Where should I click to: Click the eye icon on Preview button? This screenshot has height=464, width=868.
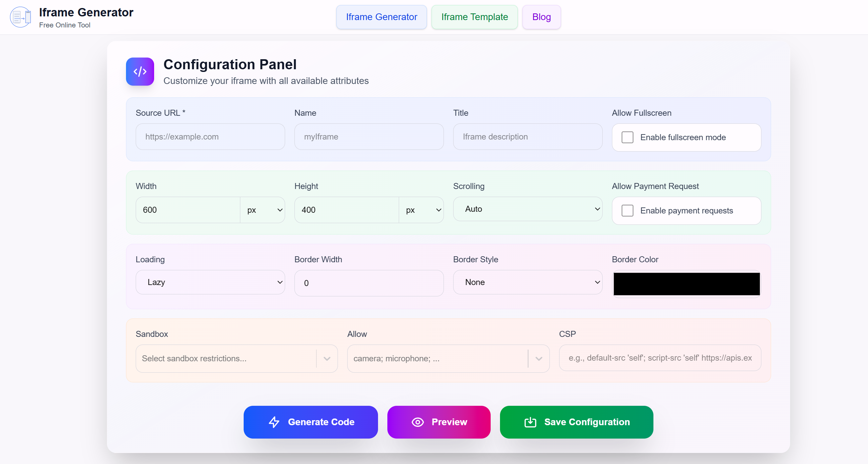tap(417, 422)
